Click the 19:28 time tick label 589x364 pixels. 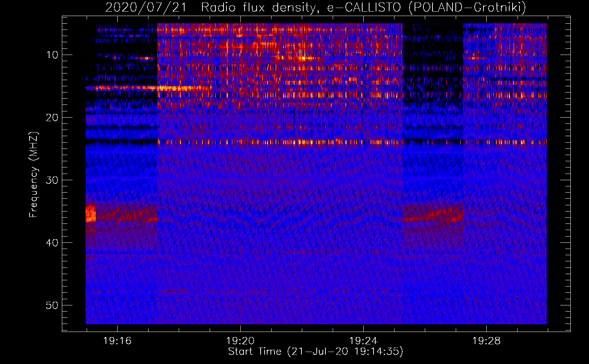[486, 341]
